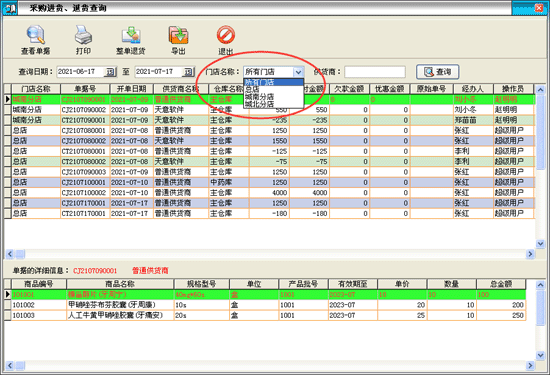Sort by 门店名称 column header

(x=36, y=89)
